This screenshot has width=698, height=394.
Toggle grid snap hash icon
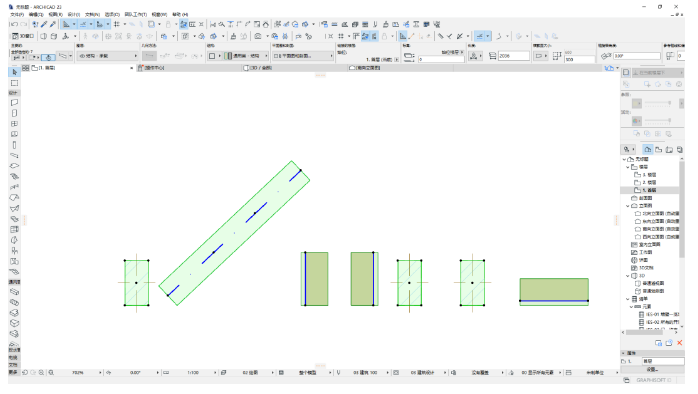point(117,24)
